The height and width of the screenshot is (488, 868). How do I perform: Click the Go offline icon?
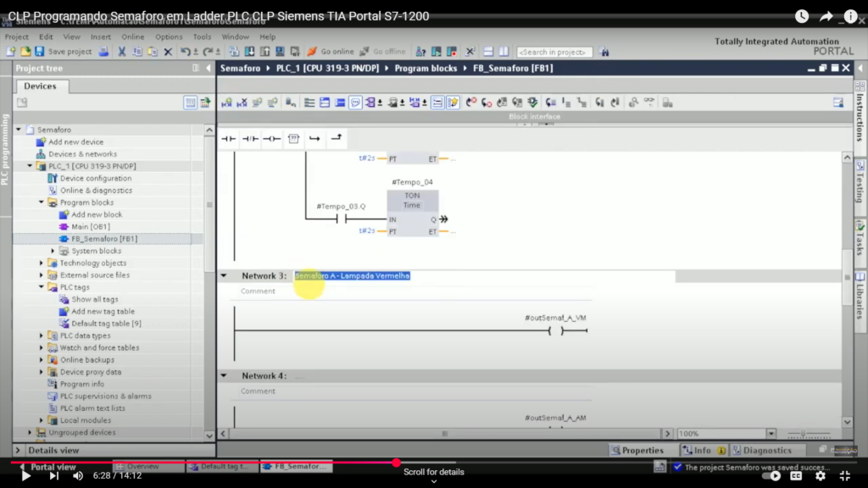click(364, 52)
